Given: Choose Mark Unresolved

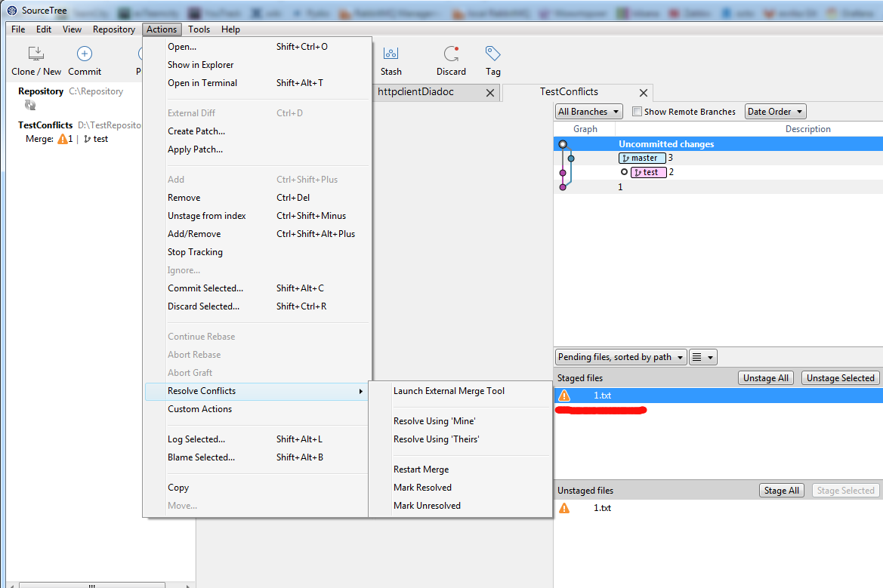Looking at the screenshot, I should (x=461, y=506).
